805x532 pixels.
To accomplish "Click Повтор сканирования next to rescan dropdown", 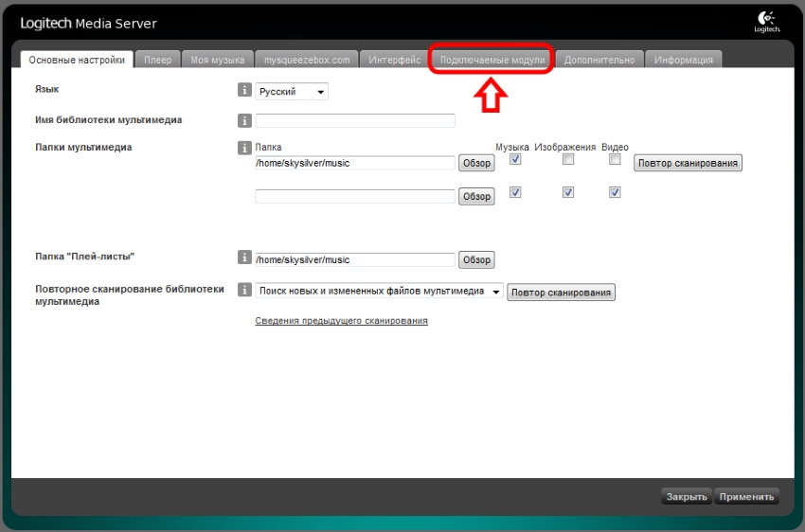I will [x=562, y=293].
